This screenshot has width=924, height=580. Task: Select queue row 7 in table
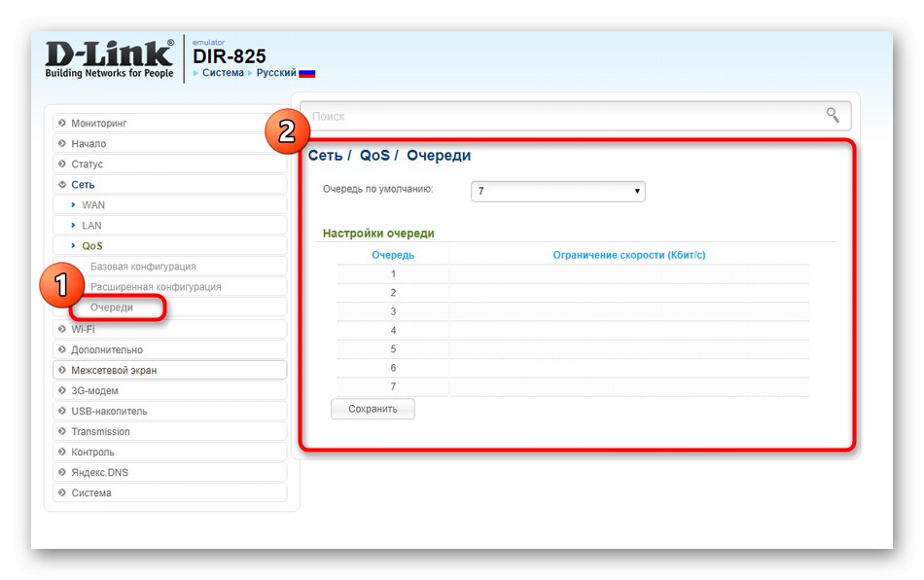[x=573, y=386]
